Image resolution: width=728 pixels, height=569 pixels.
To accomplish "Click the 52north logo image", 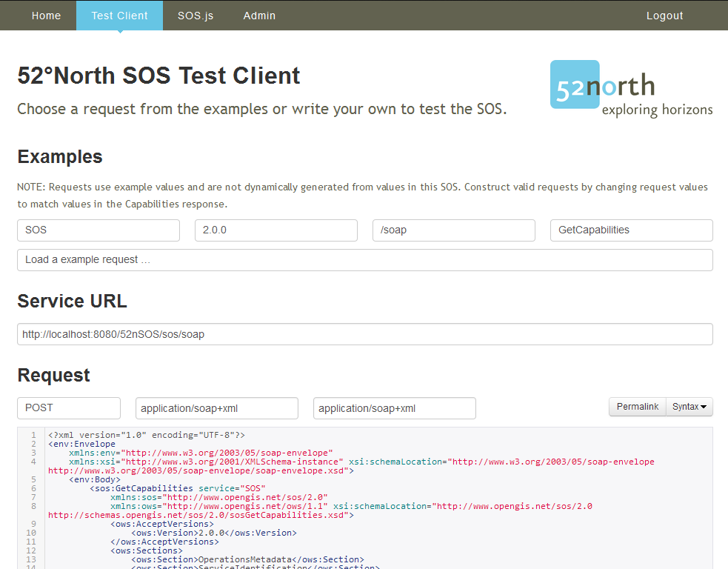I will 631,88.
